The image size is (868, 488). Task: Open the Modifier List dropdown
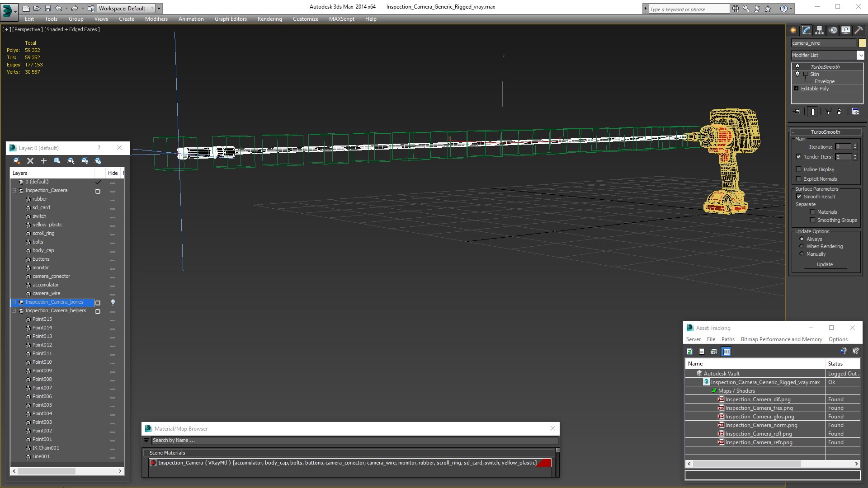[x=860, y=55]
